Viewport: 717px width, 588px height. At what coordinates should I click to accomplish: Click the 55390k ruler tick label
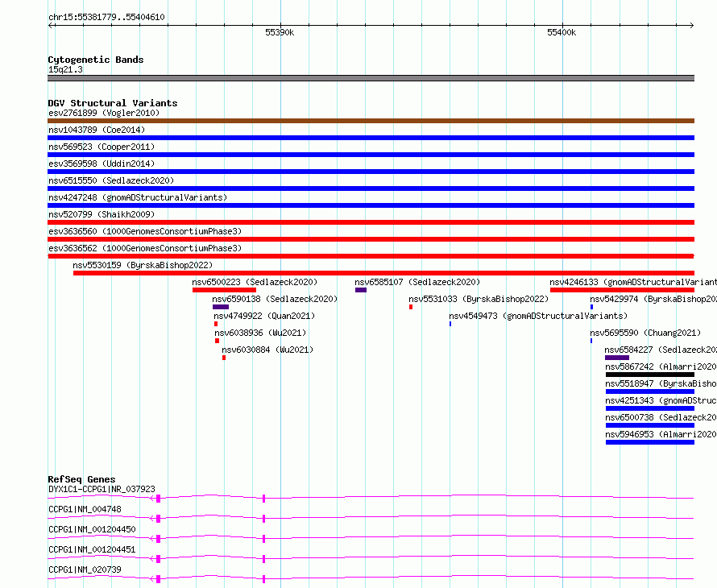[280, 32]
